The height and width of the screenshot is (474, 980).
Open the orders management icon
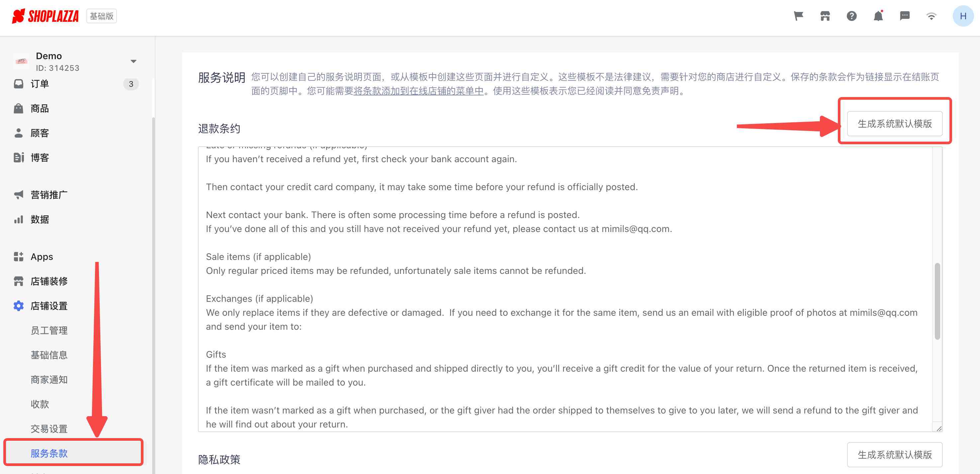(x=19, y=83)
